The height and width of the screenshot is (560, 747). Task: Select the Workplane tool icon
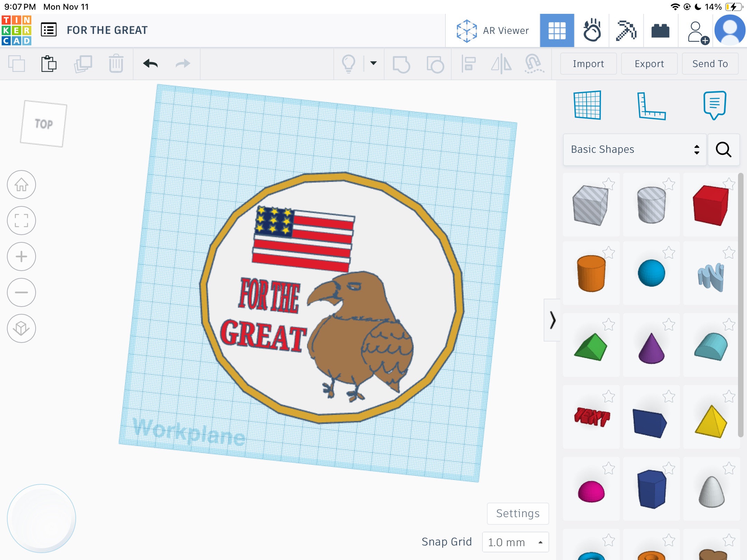pos(587,105)
